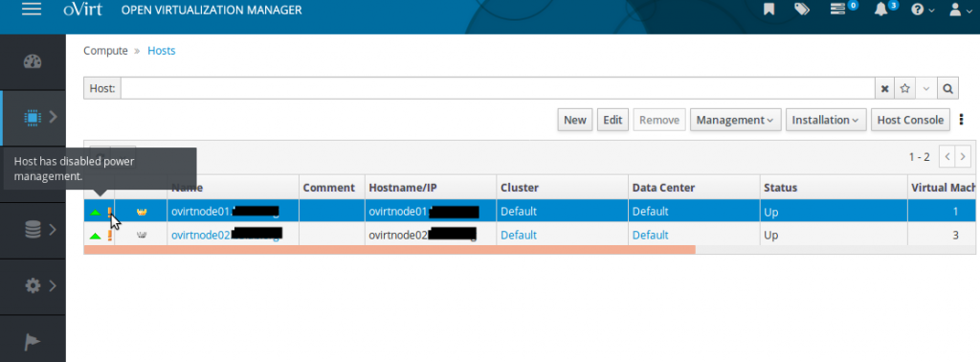
Task: Click virtual machines count 3
Action: (x=956, y=235)
